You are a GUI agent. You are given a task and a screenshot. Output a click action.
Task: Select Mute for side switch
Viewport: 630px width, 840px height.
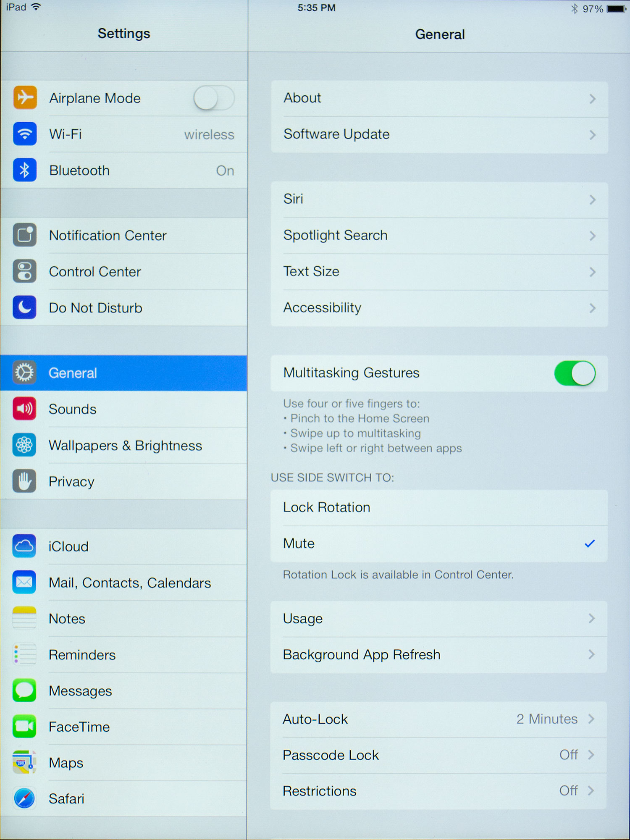tap(439, 543)
